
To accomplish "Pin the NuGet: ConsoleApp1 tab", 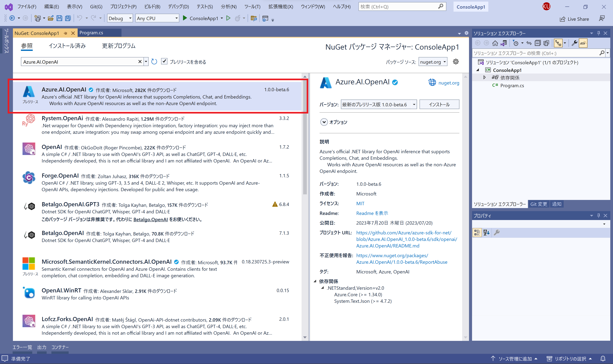I will pyautogui.click(x=65, y=33).
